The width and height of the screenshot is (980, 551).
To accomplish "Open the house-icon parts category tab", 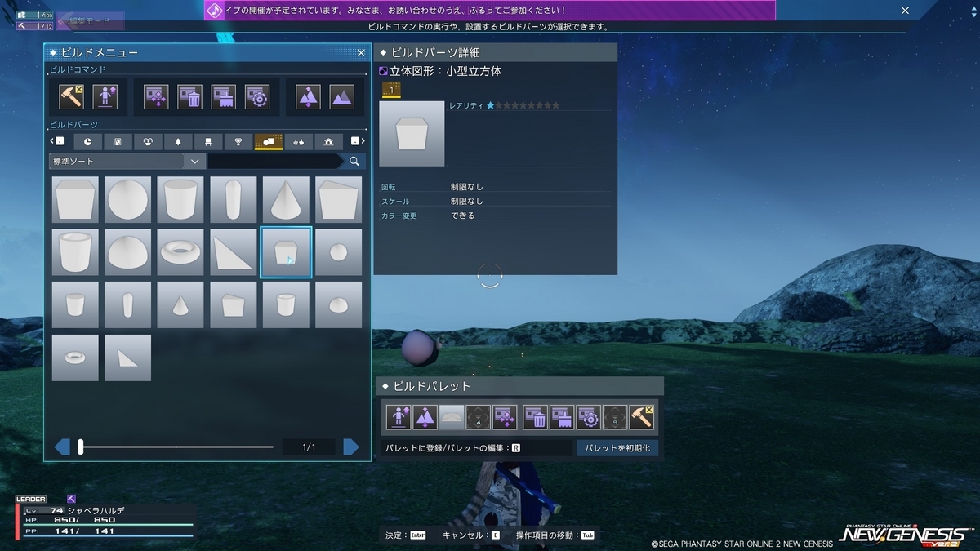I will coord(329,141).
